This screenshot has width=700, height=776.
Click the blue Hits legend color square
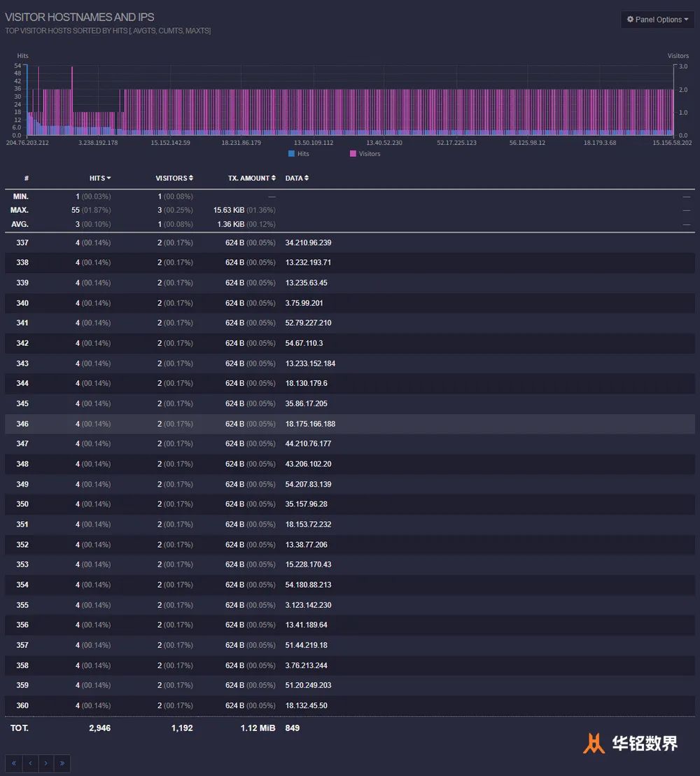click(291, 153)
